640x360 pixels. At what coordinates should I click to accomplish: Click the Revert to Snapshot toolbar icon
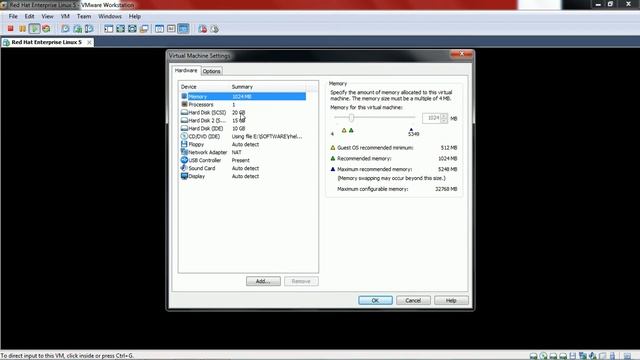pyautogui.click(x=77, y=29)
